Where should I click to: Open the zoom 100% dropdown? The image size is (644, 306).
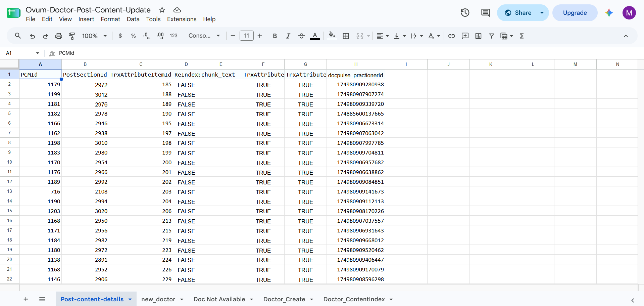click(x=94, y=36)
